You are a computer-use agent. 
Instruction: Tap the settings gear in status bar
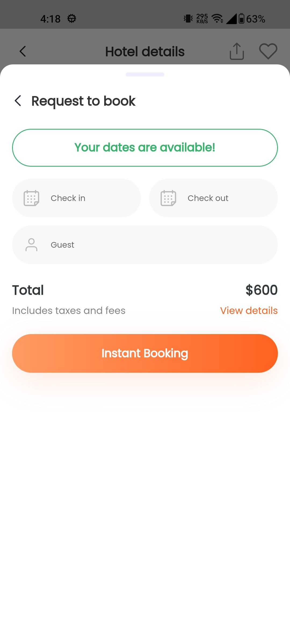(x=72, y=19)
